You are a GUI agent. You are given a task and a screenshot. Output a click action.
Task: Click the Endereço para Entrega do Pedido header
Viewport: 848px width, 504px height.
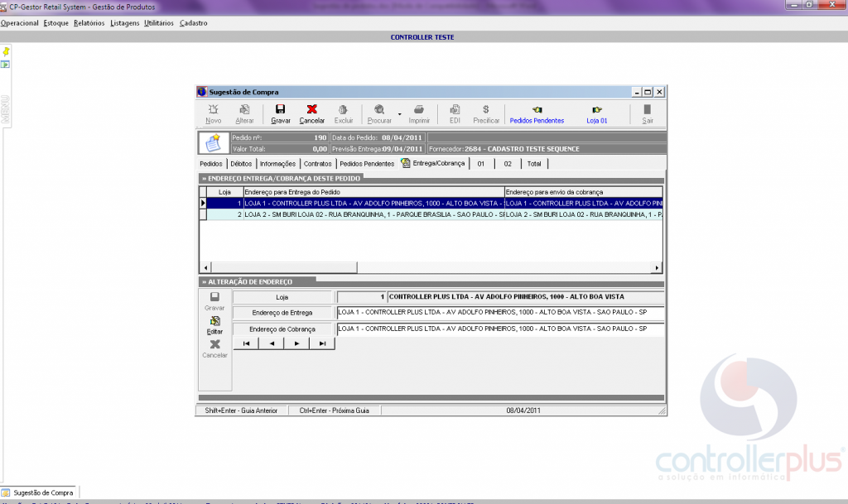pyautogui.click(x=373, y=192)
